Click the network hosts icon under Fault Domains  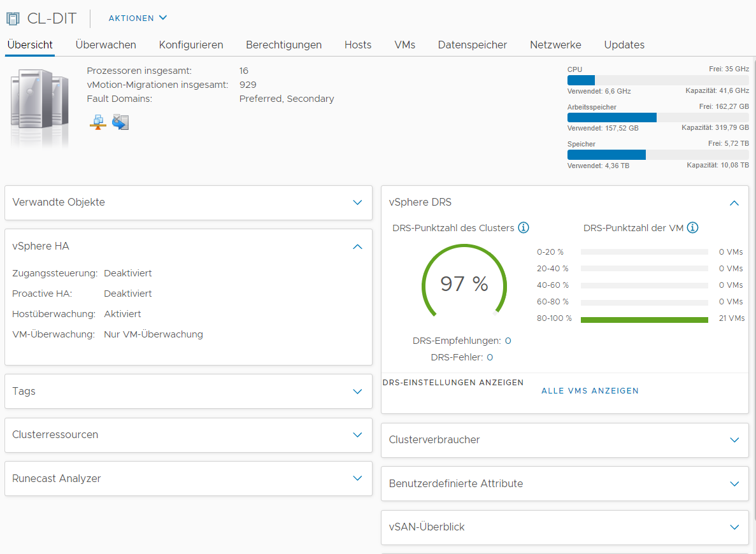pos(98,122)
